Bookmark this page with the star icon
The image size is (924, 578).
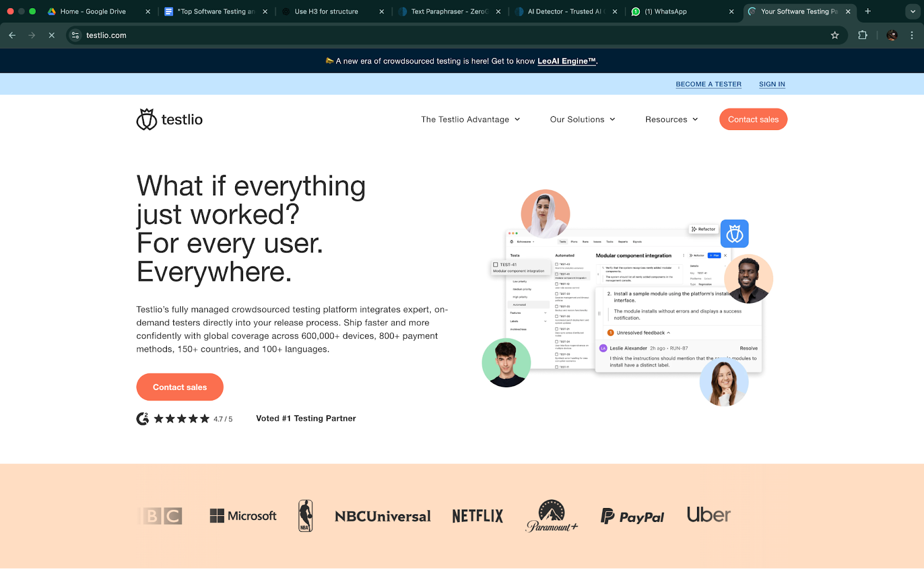834,35
